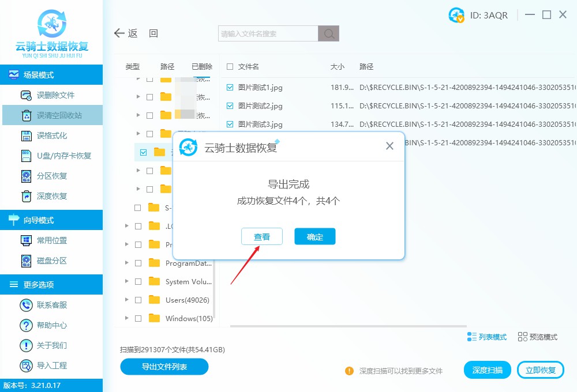This screenshot has width=577, height=392.
Task: Click the System Volu... folder icon
Action: [154, 281]
